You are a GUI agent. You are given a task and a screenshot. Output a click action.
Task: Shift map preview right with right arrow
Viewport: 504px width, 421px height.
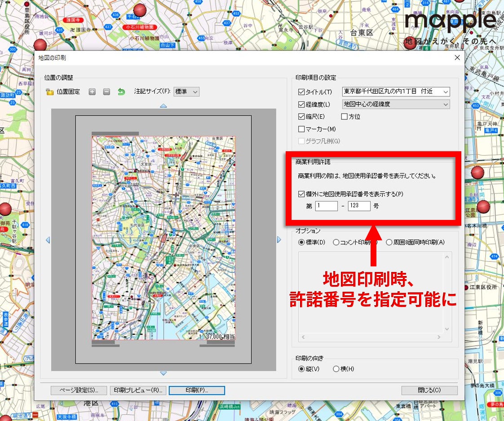279,240
